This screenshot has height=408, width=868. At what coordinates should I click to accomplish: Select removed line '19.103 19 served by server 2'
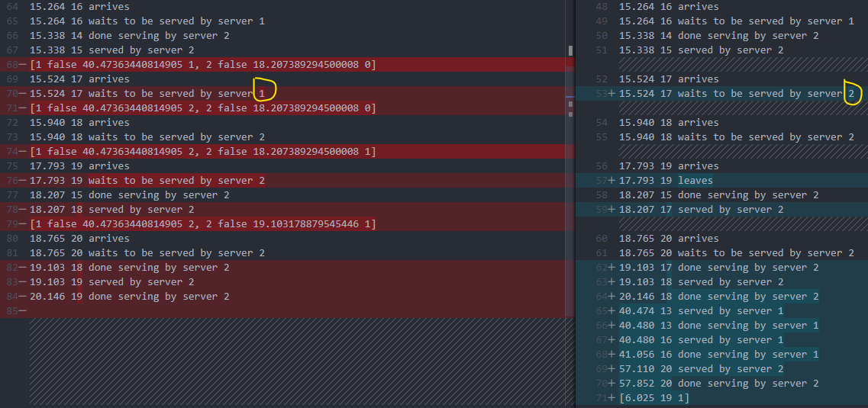click(x=111, y=282)
